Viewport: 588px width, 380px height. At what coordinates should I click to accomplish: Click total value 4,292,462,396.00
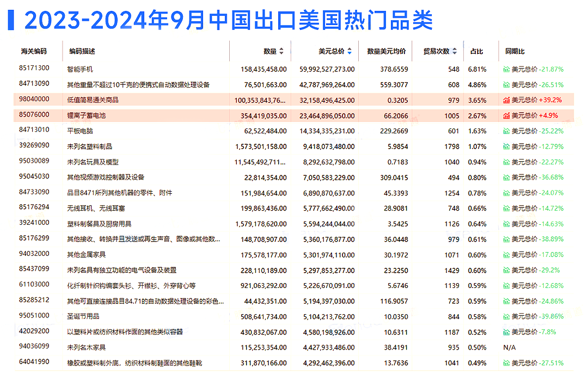pyautogui.click(x=329, y=363)
